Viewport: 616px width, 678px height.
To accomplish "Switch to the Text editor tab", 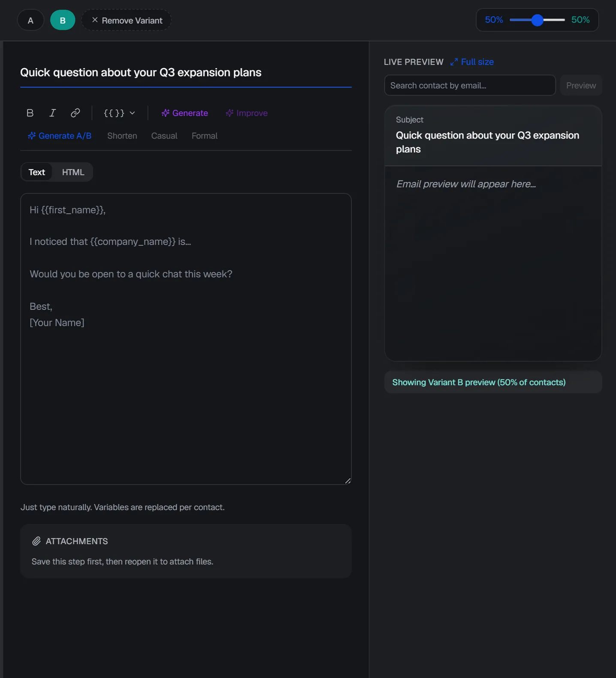I will [x=37, y=172].
